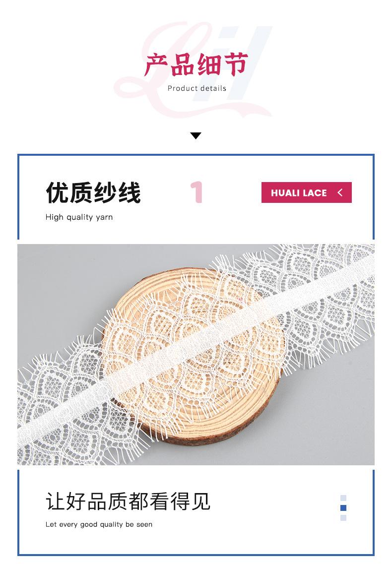392x564 pixels.
Task: Click the 产品细节 heading
Action: pos(196,65)
